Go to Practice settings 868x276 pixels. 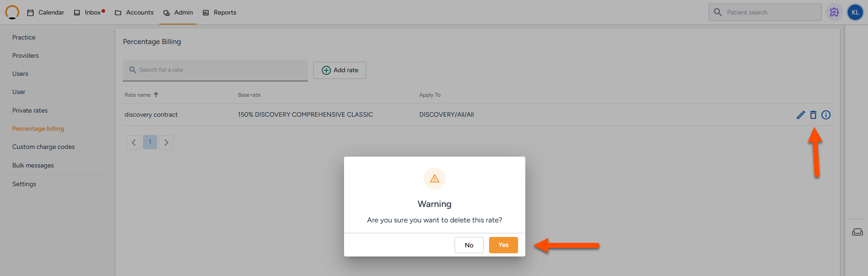[24, 37]
